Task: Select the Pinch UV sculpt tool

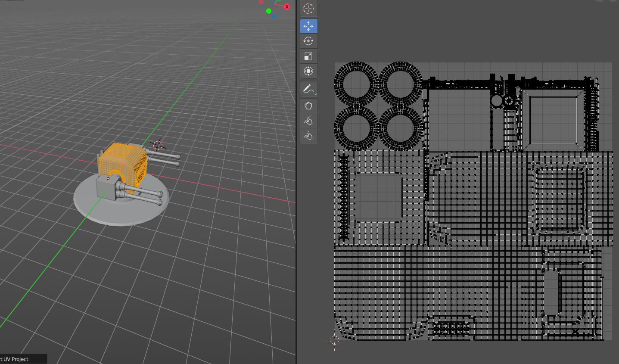Action: pos(308,136)
